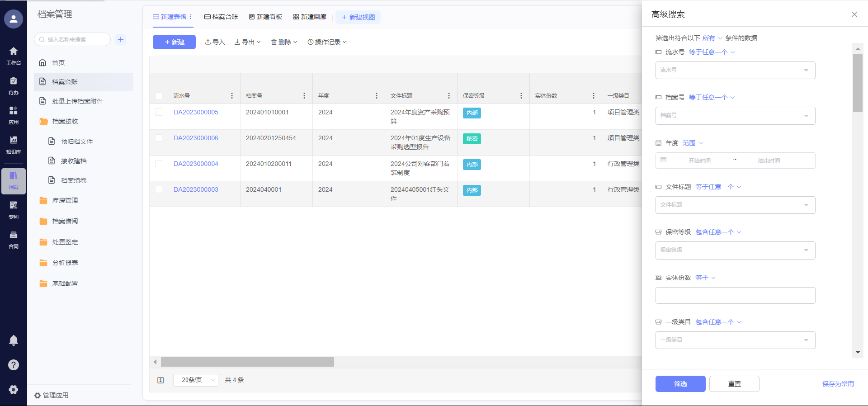This screenshot has height=406, width=868.
Task: Switch to the 新建看板 view tab
Action: pos(265,17)
